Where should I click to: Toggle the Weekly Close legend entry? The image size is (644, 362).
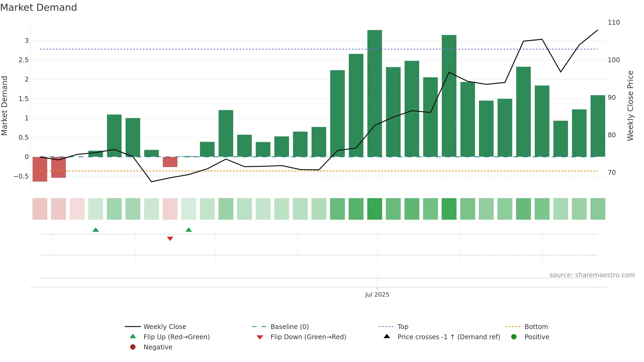tap(156, 327)
